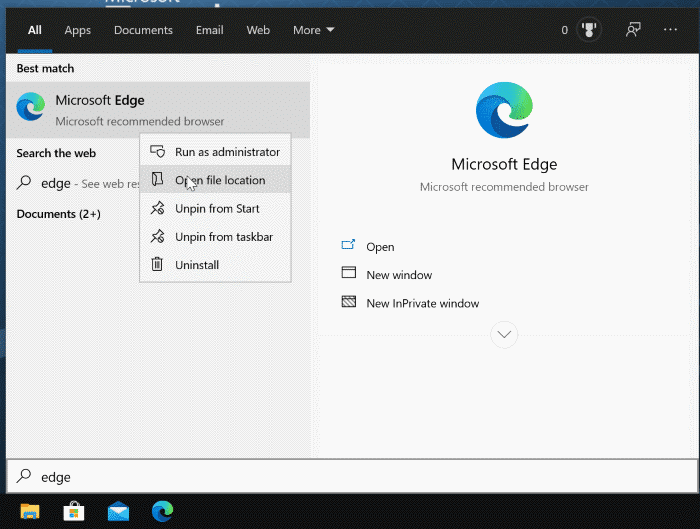Click the search box containing edge
Viewport: 700px width, 529px height.
click(x=352, y=477)
